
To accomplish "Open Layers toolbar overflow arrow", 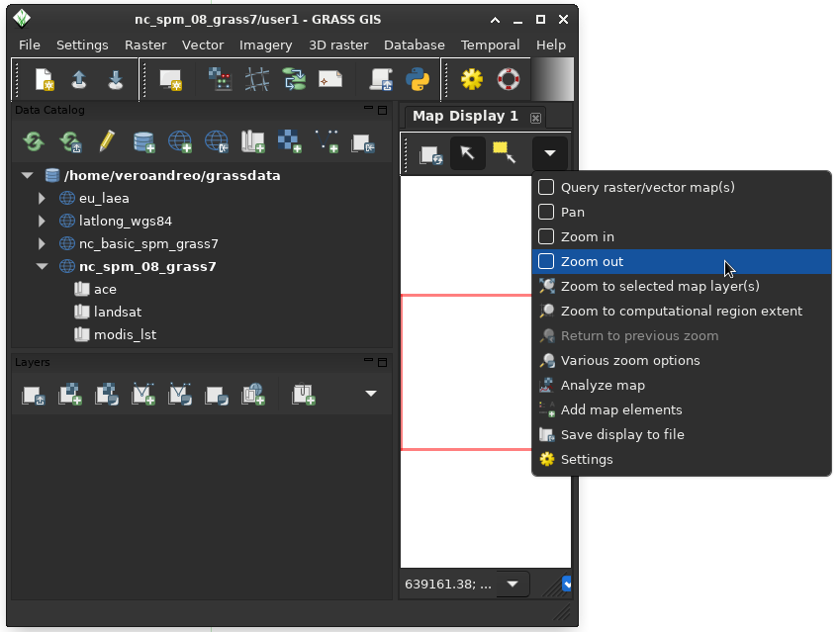I will pos(371,394).
